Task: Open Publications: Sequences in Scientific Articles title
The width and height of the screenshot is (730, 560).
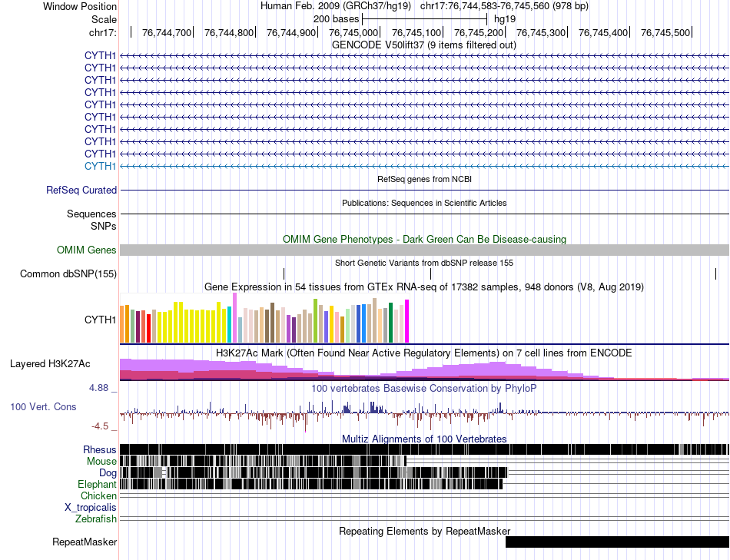Action: coord(424,203)
